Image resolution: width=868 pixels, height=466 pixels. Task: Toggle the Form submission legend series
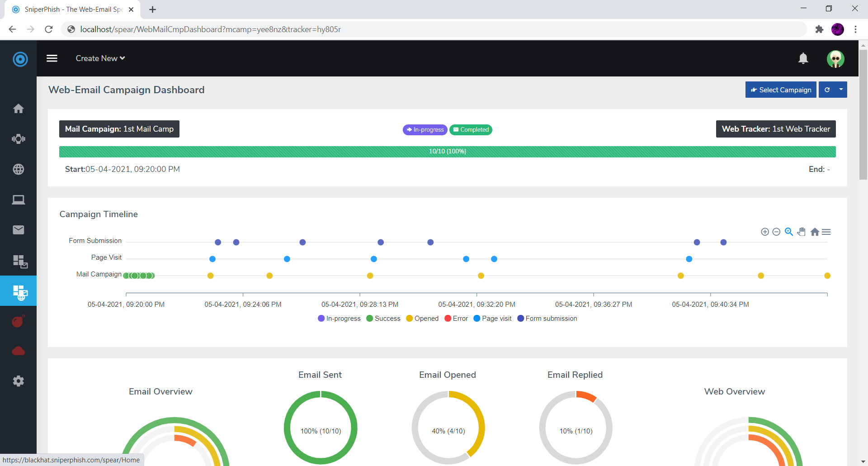(547, 319)
